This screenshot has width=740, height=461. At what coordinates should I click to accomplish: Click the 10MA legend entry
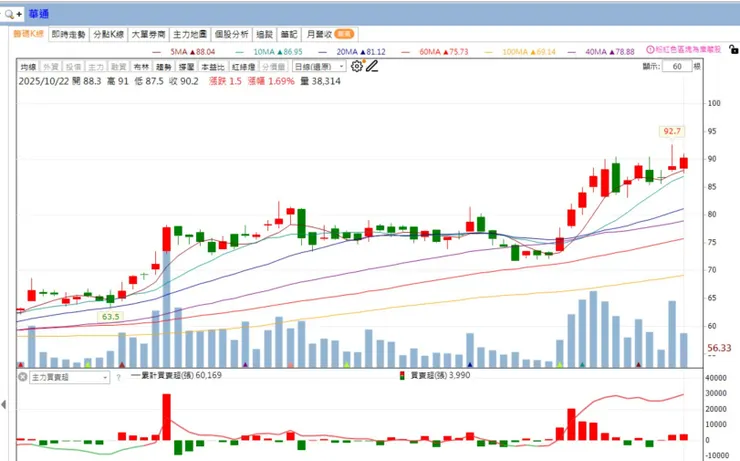point(269,51)
